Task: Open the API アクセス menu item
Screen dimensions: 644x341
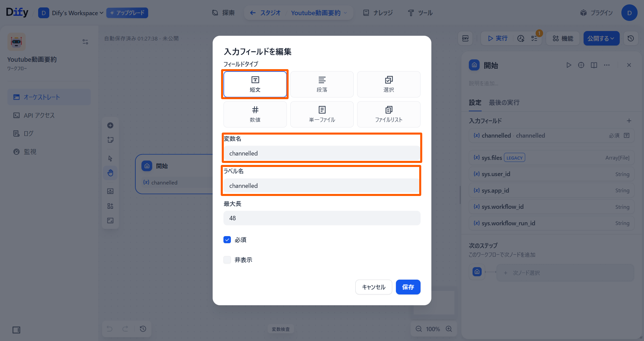Action: (39, 115)
